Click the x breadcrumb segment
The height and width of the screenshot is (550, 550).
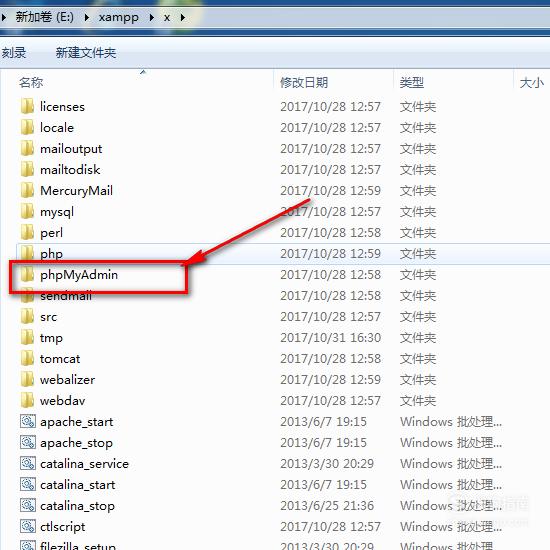tap(167, 18)
